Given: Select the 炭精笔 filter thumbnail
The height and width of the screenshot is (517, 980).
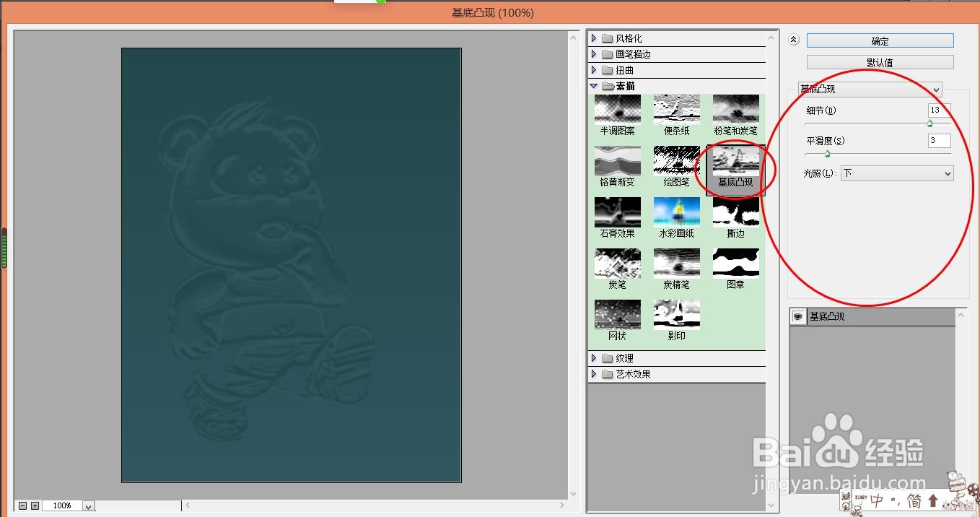Looking at the screenshot, I should coord(676,263).
